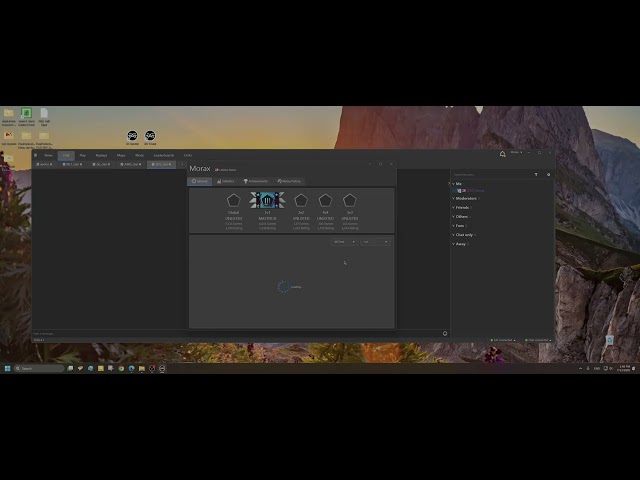Image resolution: width=640 pixels, height=480 pixels.
Task: Open the Recycle Bin on desktop
Action: (609, 340)
